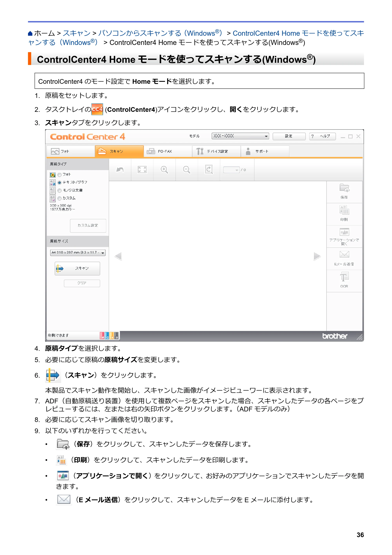392x555 pixels.
Task: Click the アプリケーションで開く icon
Action: click(x=344, y=232)
